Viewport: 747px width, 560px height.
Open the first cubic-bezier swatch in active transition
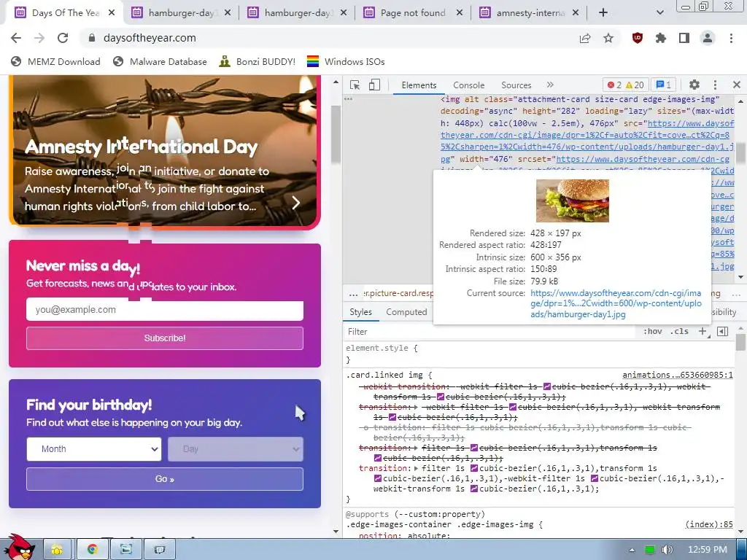(474, 468)
